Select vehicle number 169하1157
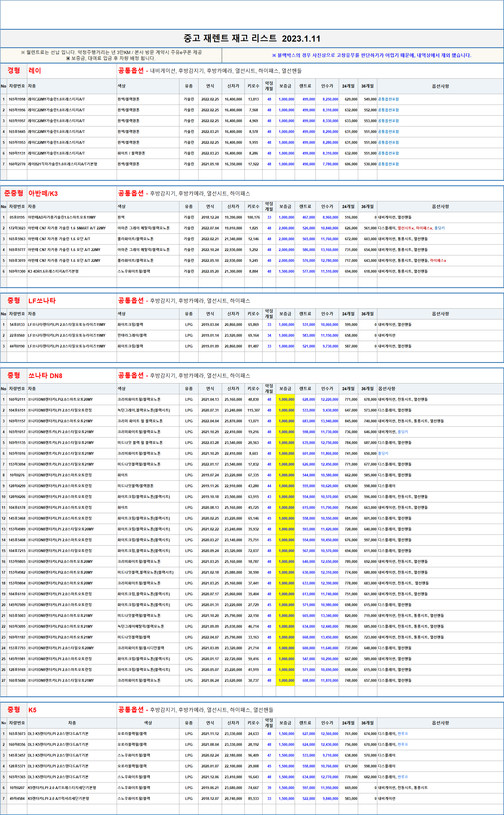Image resolution: width=504 pixels, height=815 pixels. tap(17, 421)
